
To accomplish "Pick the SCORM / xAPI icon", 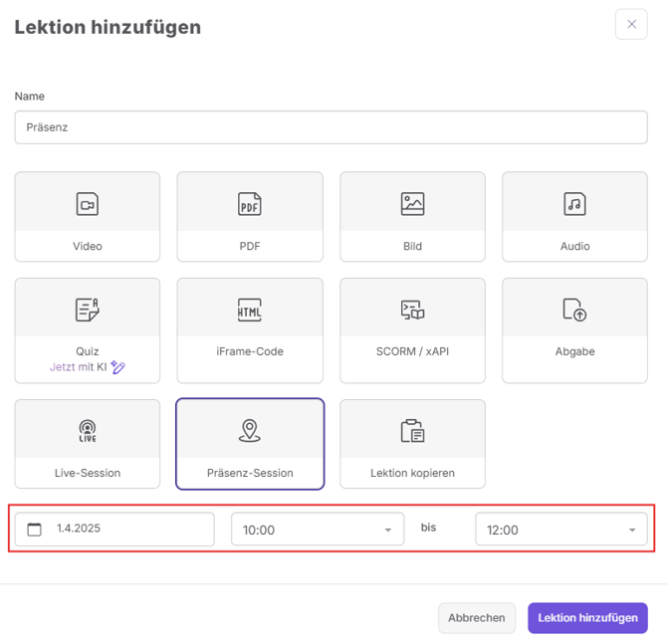I will pos(412,310).
